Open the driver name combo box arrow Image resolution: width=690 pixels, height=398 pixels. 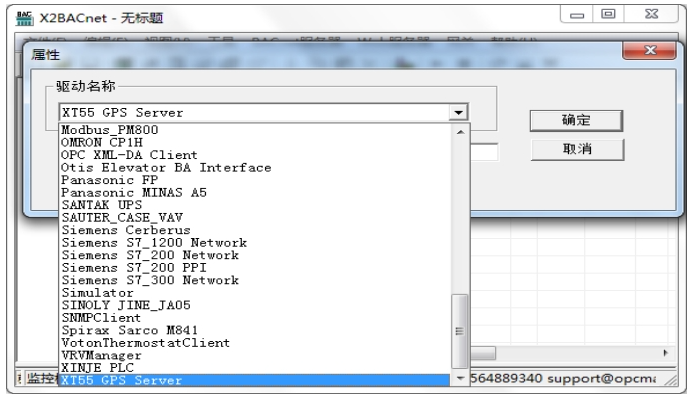pos(458,113)
